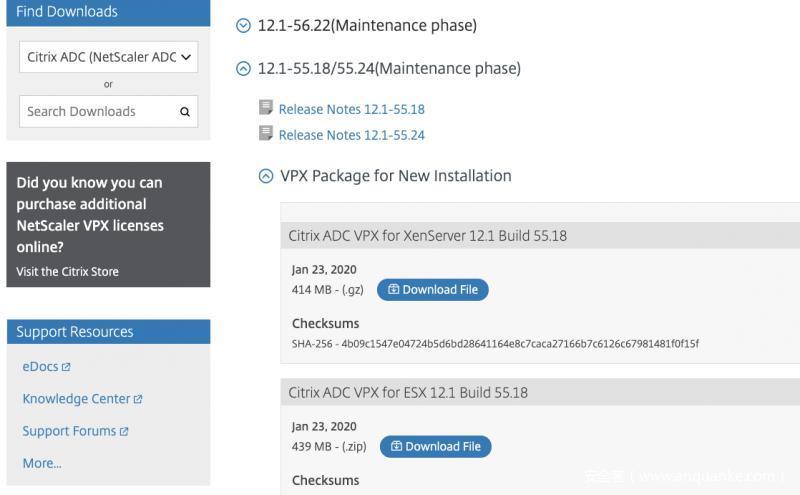The height and width of the screenshot is (495, 800).
Task: Click external link icon next to eDocs
Action: [66, 367]
